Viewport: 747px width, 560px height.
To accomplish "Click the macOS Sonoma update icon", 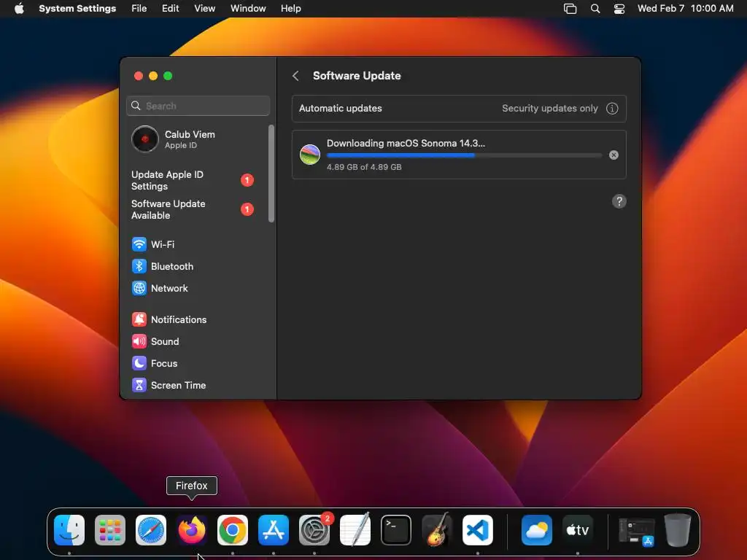I will 309,155.
